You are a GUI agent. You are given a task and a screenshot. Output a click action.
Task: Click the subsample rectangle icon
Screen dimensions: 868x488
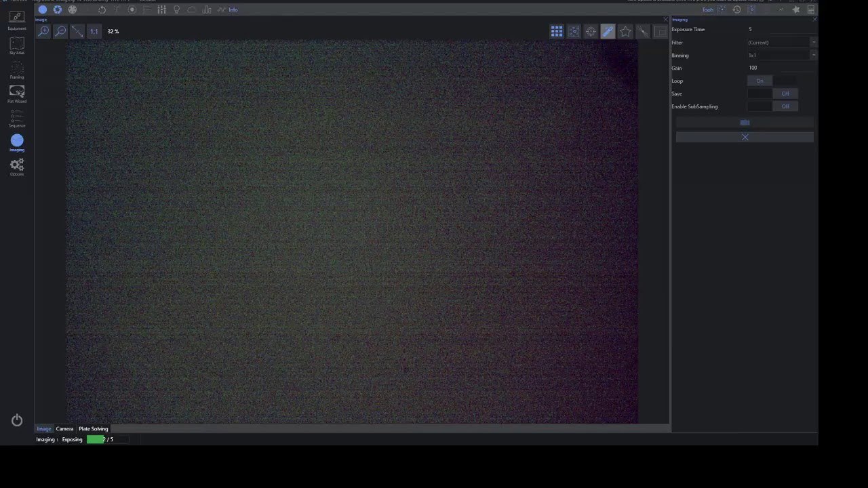[x=659, y=31]
